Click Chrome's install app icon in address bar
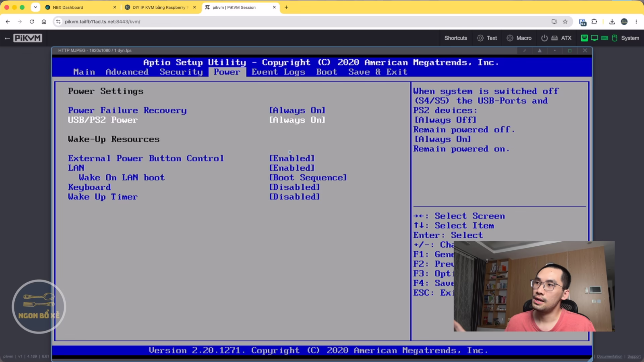This screenshot has width=644, height=362. 554,21
